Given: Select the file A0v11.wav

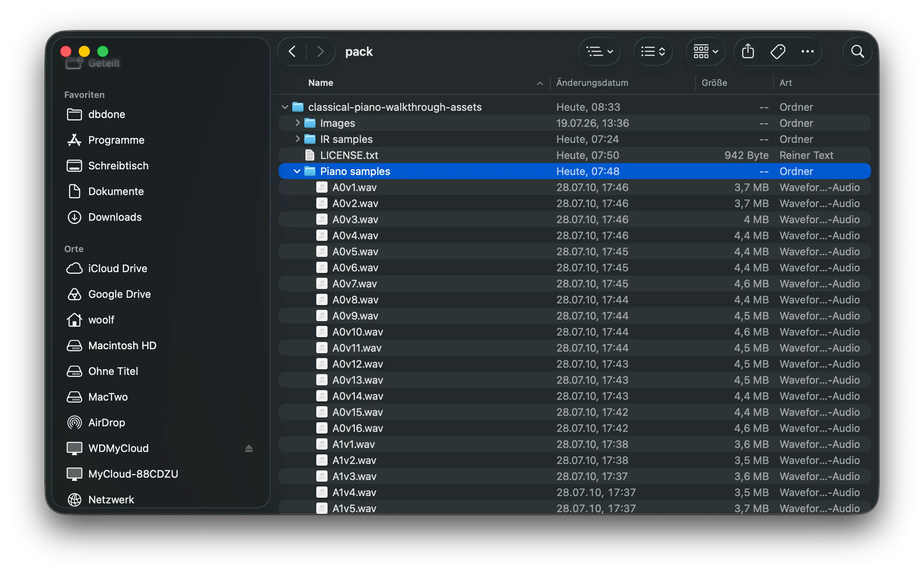Looking at the screenshot, I should 574,348.
